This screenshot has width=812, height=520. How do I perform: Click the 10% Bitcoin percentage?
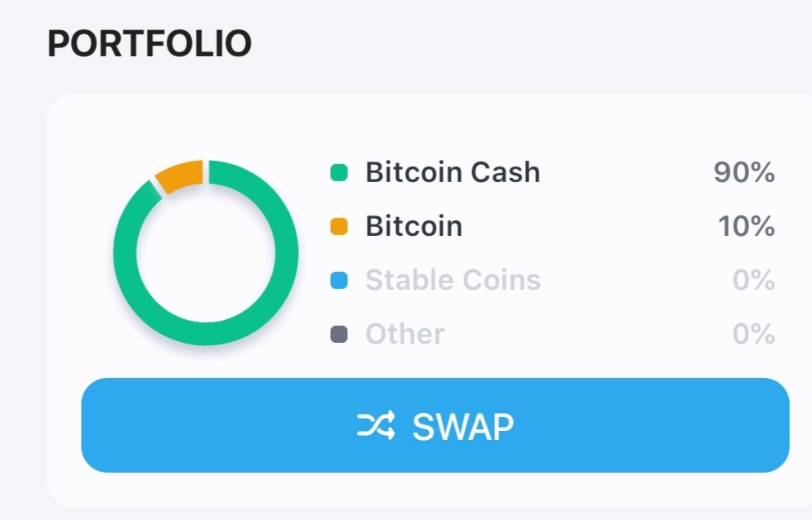(x=746, y=226)
